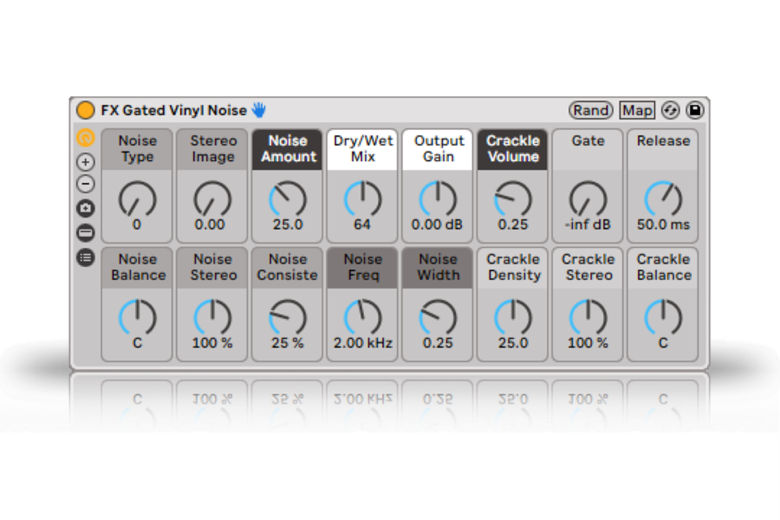Click the Noise Freq knob

click(x=363, y=317)
